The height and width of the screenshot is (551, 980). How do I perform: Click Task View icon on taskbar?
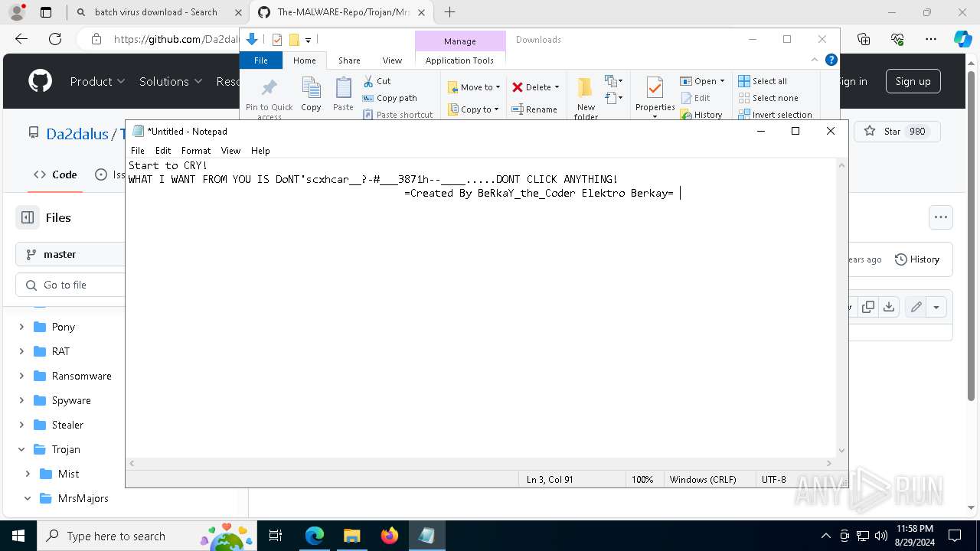[x=276, y=536]
